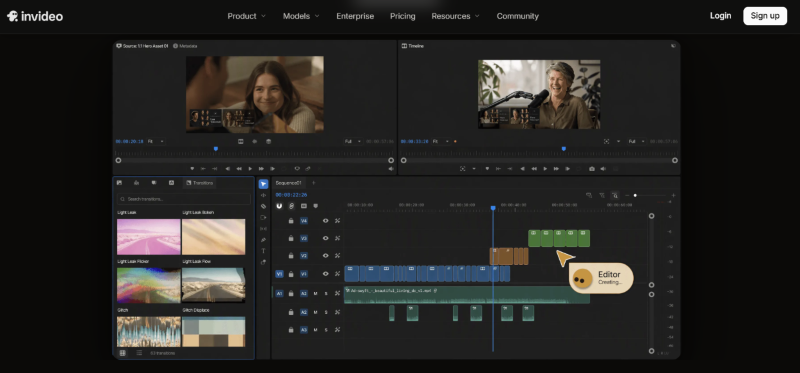Open Timeline monitor Fit zoom dropdown
The width and height of the screenshot is (800, 373).
click(441, 141)
